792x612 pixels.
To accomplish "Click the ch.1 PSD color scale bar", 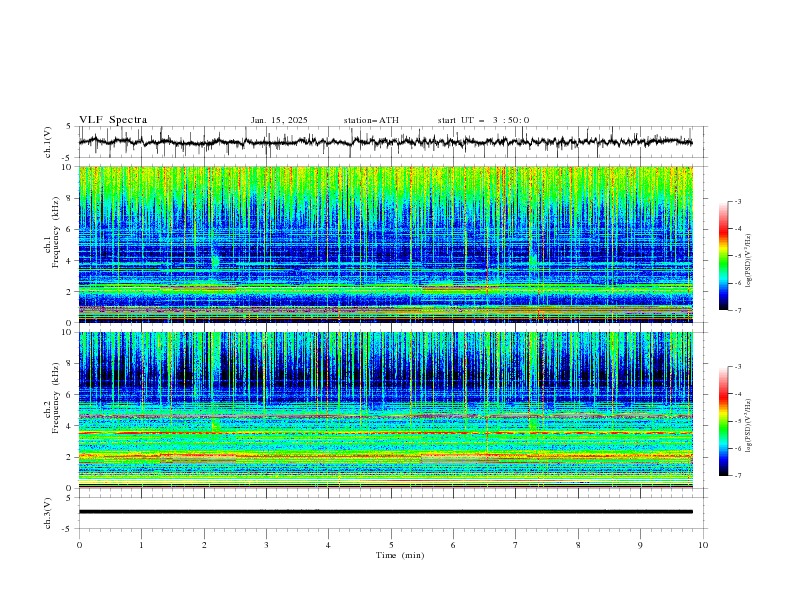I will coord(723,256).
